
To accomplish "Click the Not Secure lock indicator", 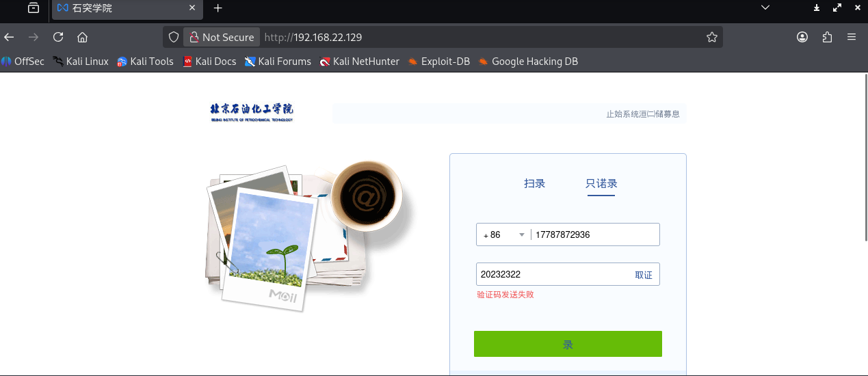I will [x=222, y=37].
